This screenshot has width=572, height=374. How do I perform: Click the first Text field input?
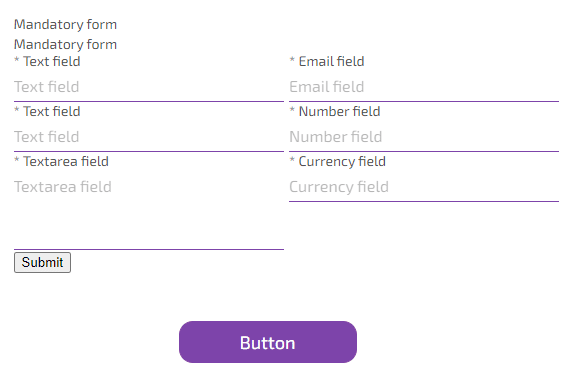tap(149, 87)
